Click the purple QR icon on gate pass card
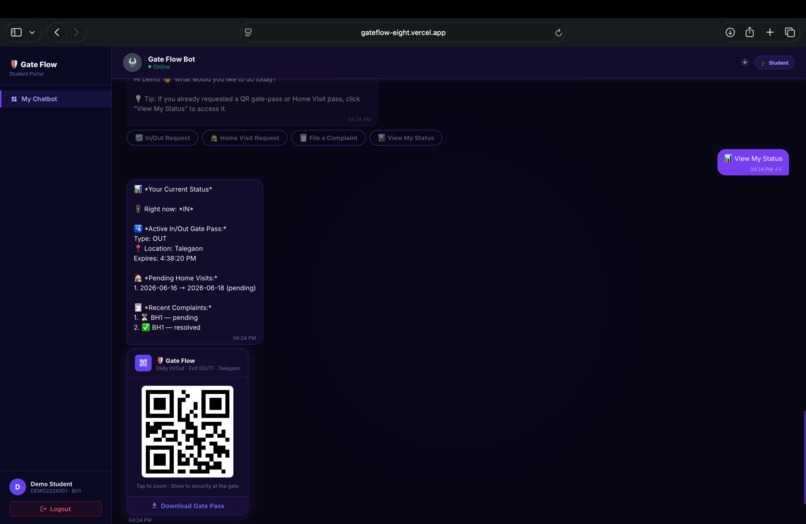This screenshot has width=806, height=524. click(143, 363)
